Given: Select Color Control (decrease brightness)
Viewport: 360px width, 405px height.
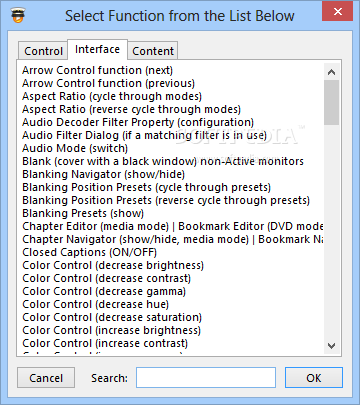Looking at the screenshot, I should (x=113, y=265).
